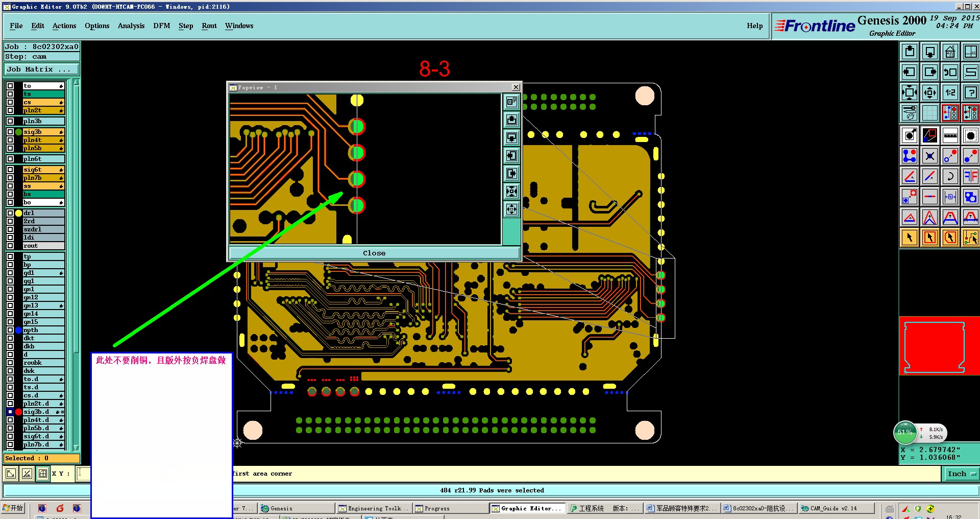The image size is (980, 519).
Task: Toggle the checkbox for layer rout
Action: (10, 246)
